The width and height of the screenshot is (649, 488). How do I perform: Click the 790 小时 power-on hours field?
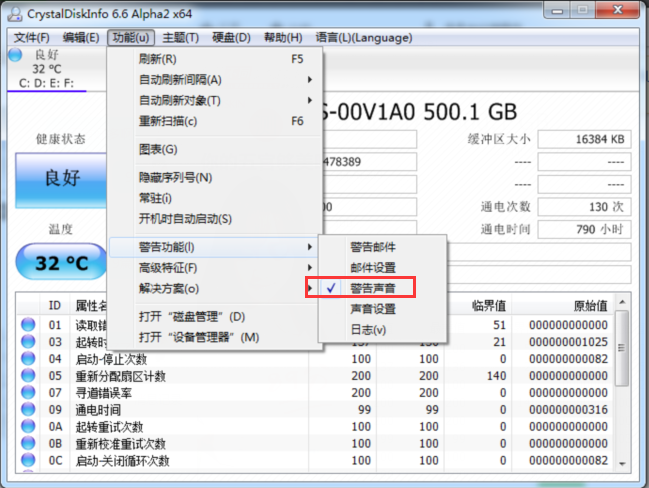584,229
